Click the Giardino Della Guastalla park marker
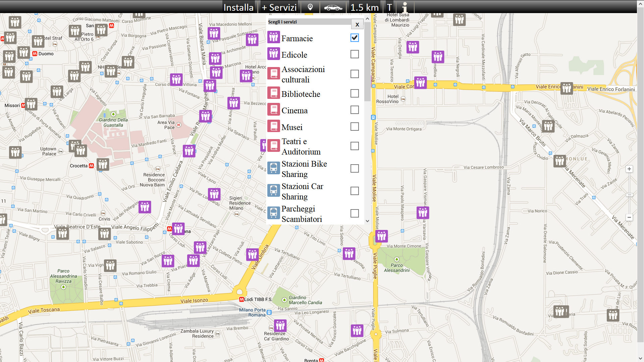Image resolution: width=644 pixels, height=362 pixels. click(113, 114)
